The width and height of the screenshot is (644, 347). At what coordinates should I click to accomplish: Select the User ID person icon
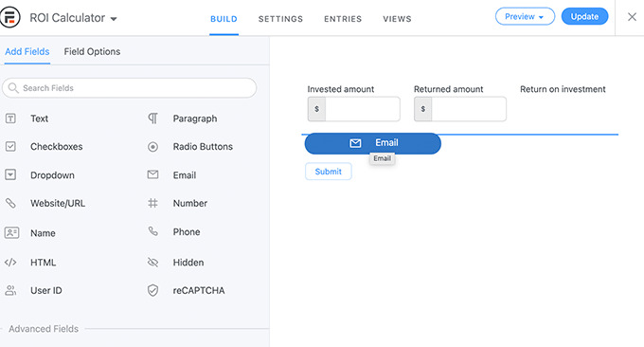pyautogui.click(x=10, y=291)
